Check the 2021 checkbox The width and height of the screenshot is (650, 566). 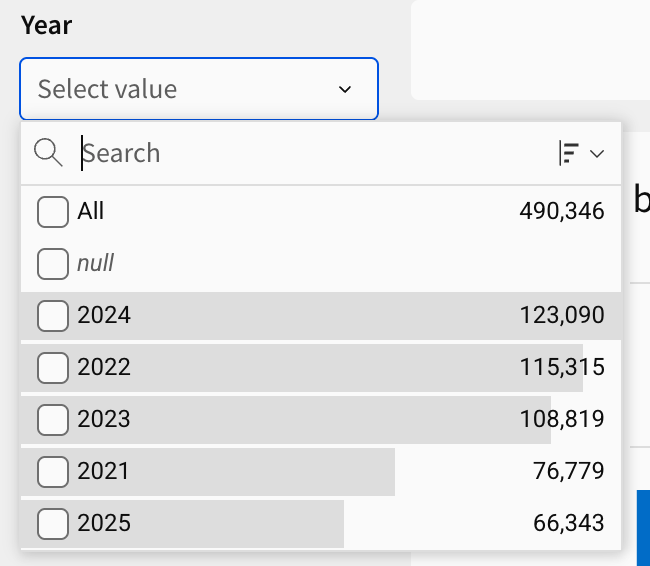tap(53, 471)
